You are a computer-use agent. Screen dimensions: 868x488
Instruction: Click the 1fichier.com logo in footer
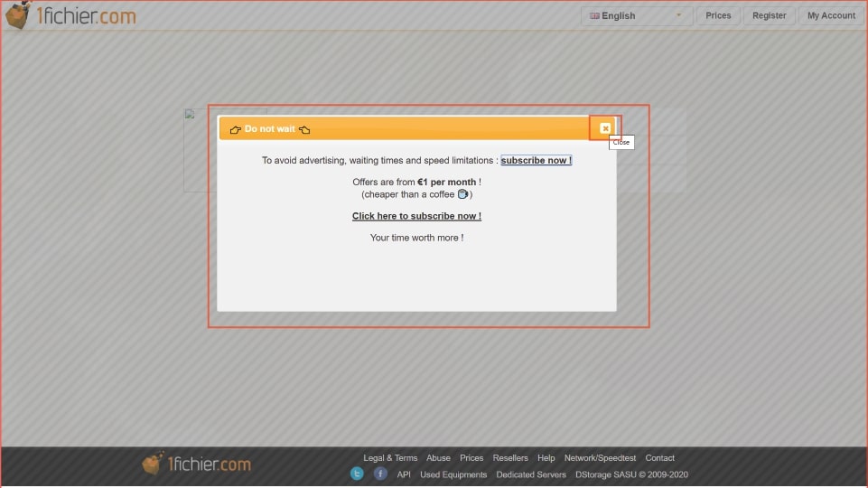(x=197, y=465)
